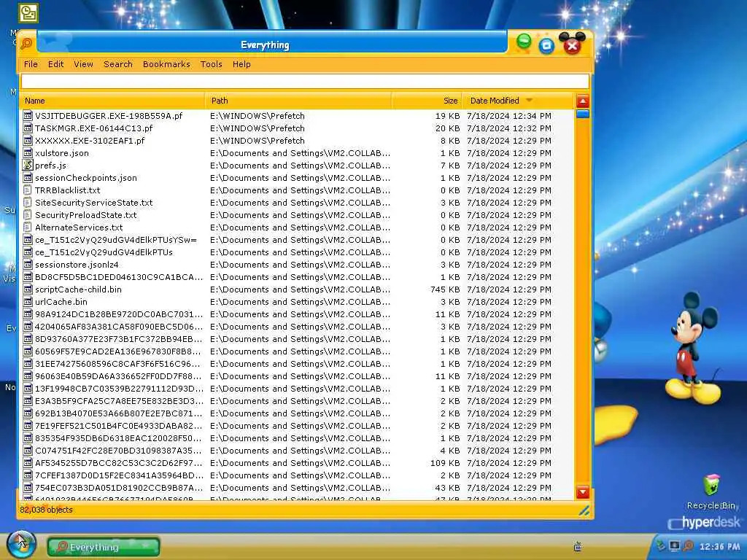
Task: Select file name AF5345255D7BCC82C53C3C2D62F97...
Action: point(119,462)
